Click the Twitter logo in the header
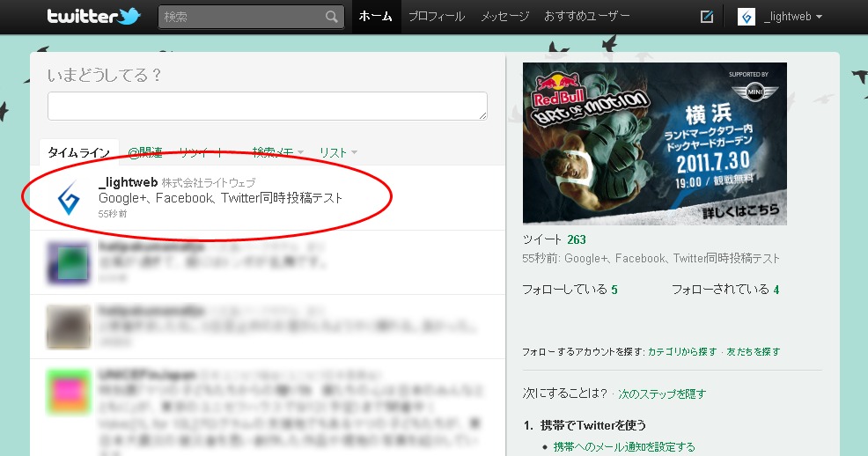This screenshot has height=456, width=868. pyautogui.click(x=93, y=16)
